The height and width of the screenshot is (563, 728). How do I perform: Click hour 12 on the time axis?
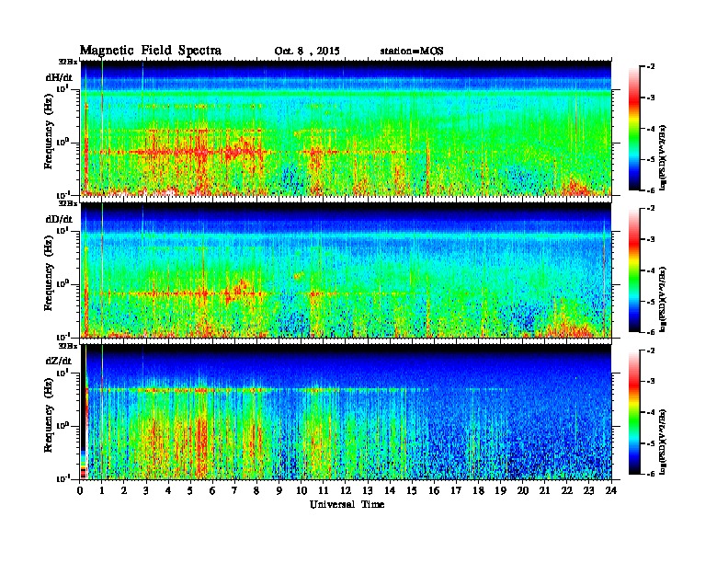click(346, 491)
